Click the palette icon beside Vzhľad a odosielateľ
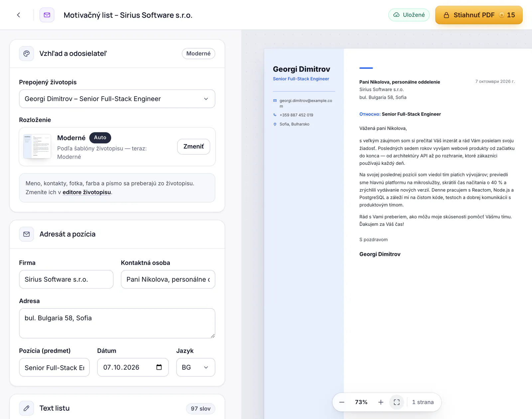Viewport: 532px width, 419px height. point(27,54)
